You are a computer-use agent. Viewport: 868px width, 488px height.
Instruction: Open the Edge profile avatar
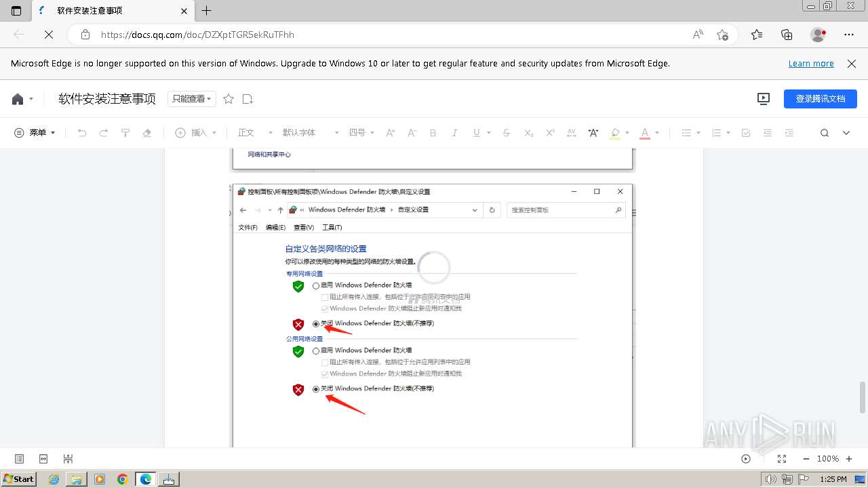click(818, 35)
